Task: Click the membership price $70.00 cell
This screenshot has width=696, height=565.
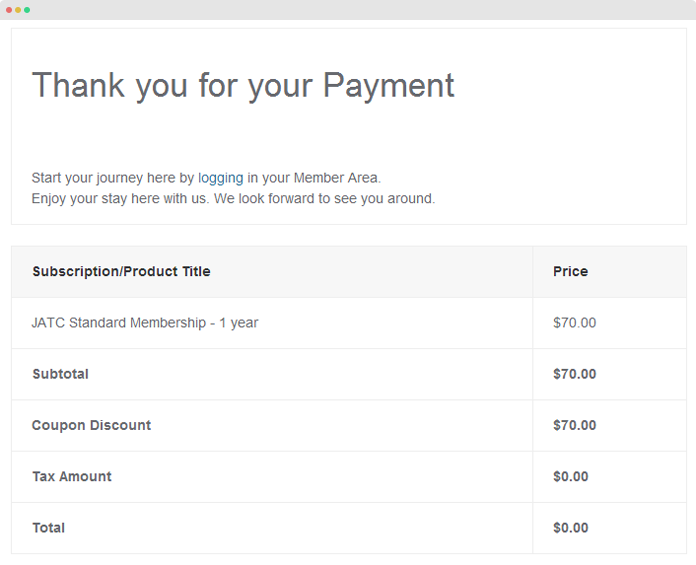Action: click(574, 323)
